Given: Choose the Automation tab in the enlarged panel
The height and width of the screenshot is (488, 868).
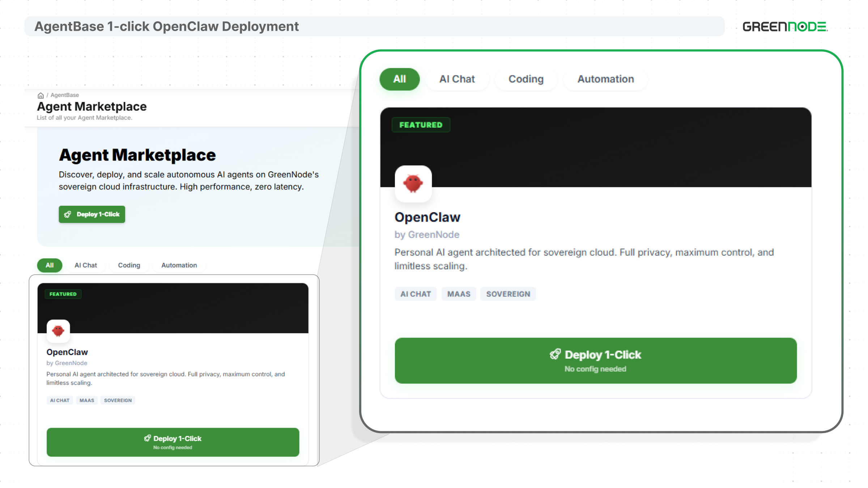Looking at the screenshot, I should coord(606,79).
